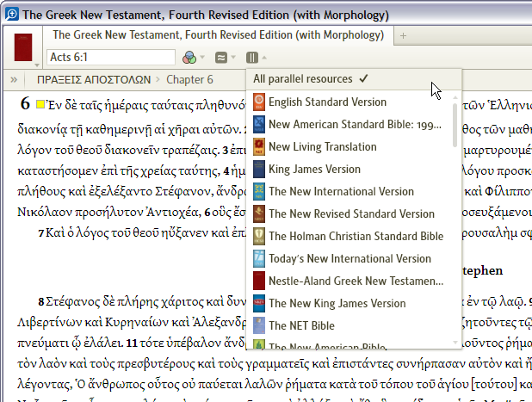Click the Nestle-Aland Greek New Testament cover icon

(x=259, y=281)
